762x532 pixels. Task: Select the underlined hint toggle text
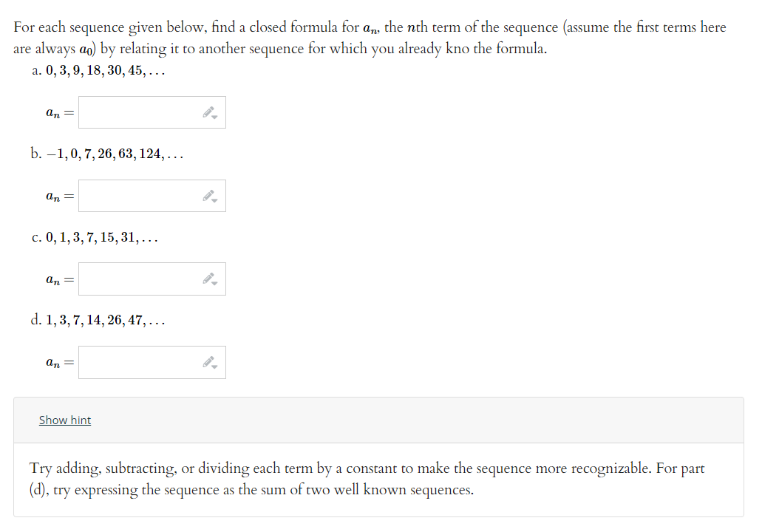pos(65,420)
